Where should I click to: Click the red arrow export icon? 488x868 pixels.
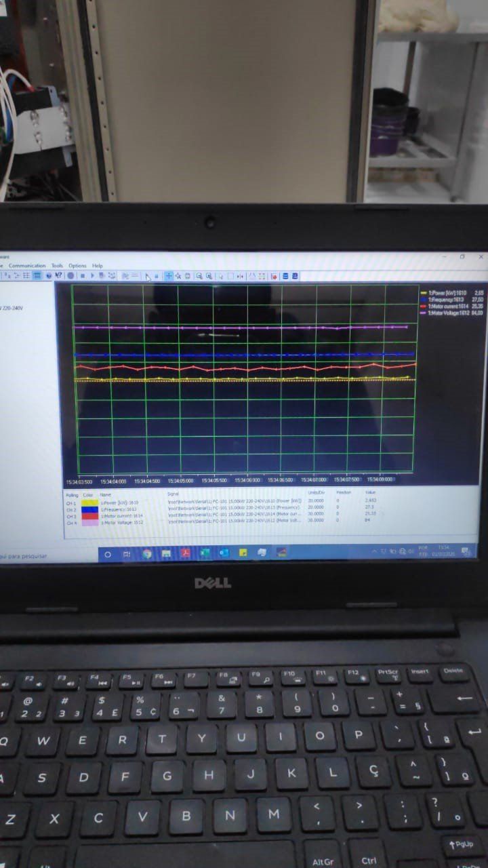(x=274, y=277)
